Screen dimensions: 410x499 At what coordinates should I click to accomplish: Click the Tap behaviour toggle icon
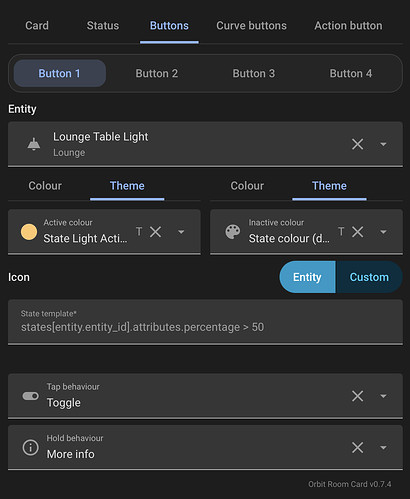[x=31, y=396]
